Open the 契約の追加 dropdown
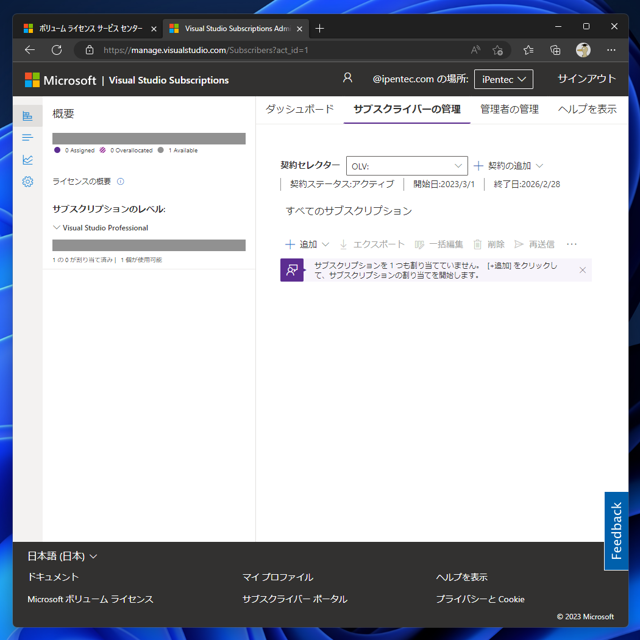This screenshot has height=640, width=640. (509, 166)
